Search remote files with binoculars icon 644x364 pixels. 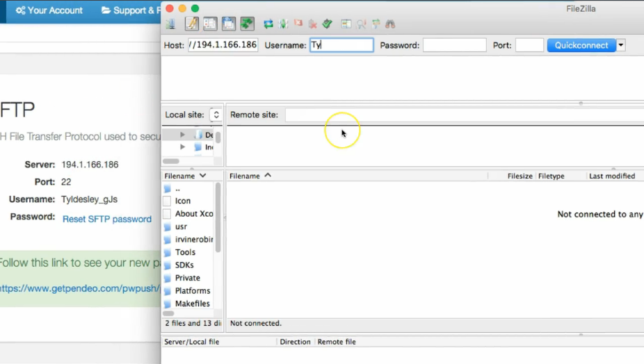[390, 24]
